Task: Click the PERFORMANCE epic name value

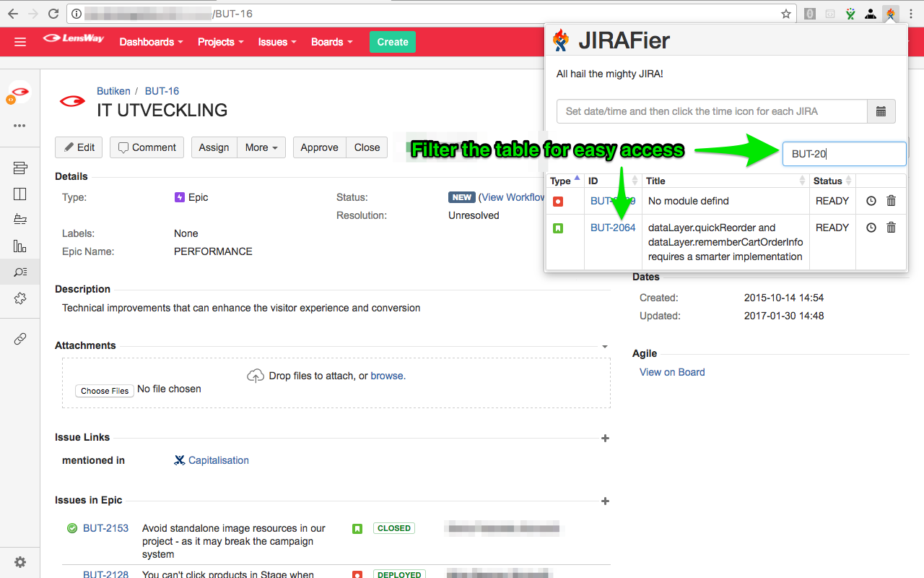Action: 213,251
